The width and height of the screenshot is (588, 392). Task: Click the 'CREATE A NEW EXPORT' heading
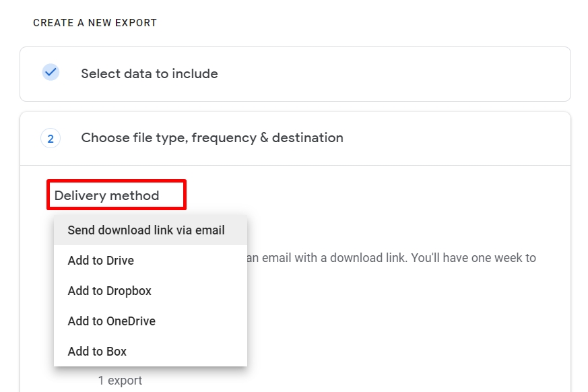(x=95, y=23)
